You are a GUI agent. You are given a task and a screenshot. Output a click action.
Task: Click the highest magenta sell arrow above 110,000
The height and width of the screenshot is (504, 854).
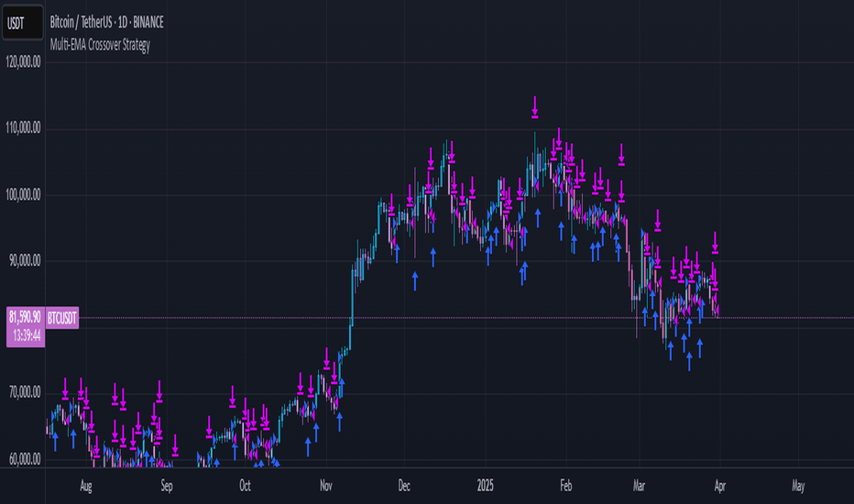click(535, 107)
